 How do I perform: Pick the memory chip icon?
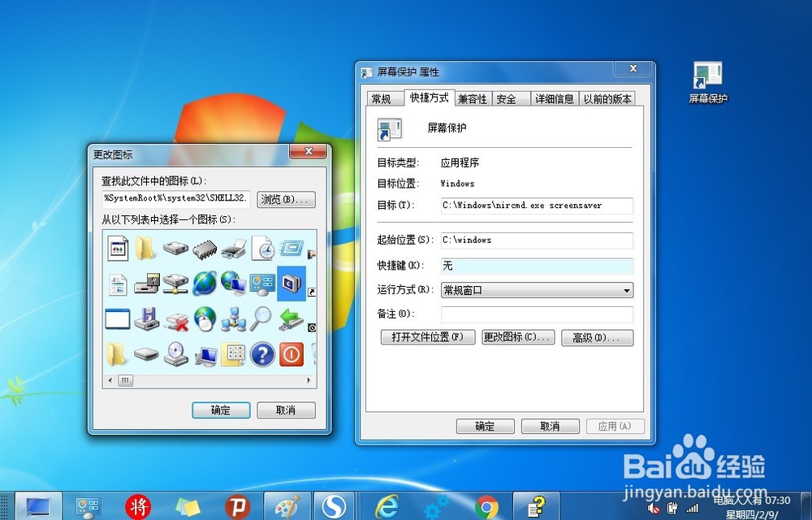click(x=205, y=249)
